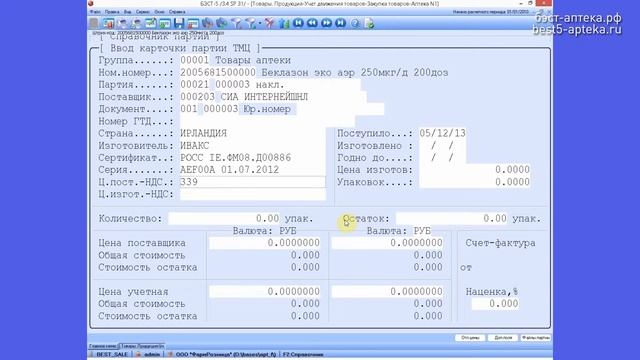Open the Справка menu

coord(177,12)
